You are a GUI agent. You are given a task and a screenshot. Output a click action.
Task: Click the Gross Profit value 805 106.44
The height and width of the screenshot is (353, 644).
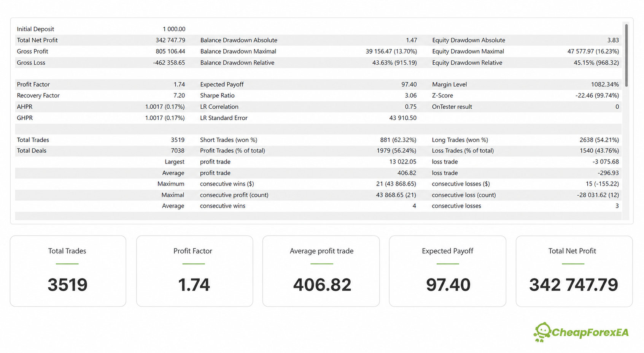click(170, 51)
